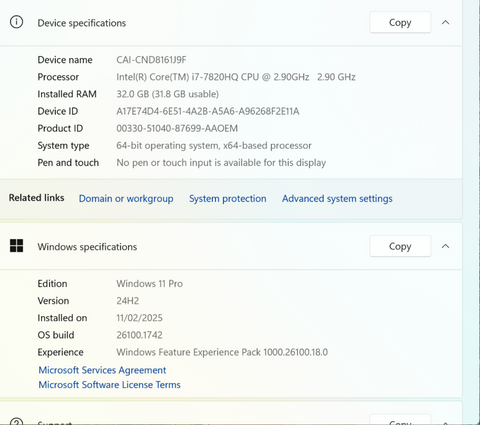Click the Installed RAM label
This screenshot has height=425, width=480.
[x=67, y=94]
